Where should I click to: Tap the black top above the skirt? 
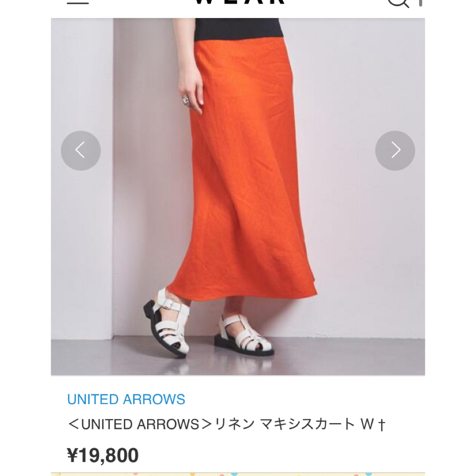pyautogui.click(x=239, y=30)
